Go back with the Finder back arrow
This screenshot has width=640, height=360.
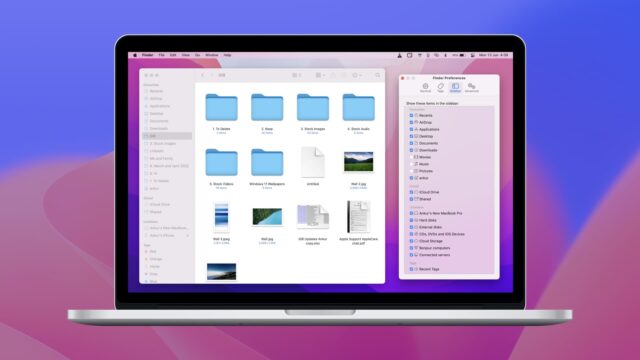tap(202, 75)
